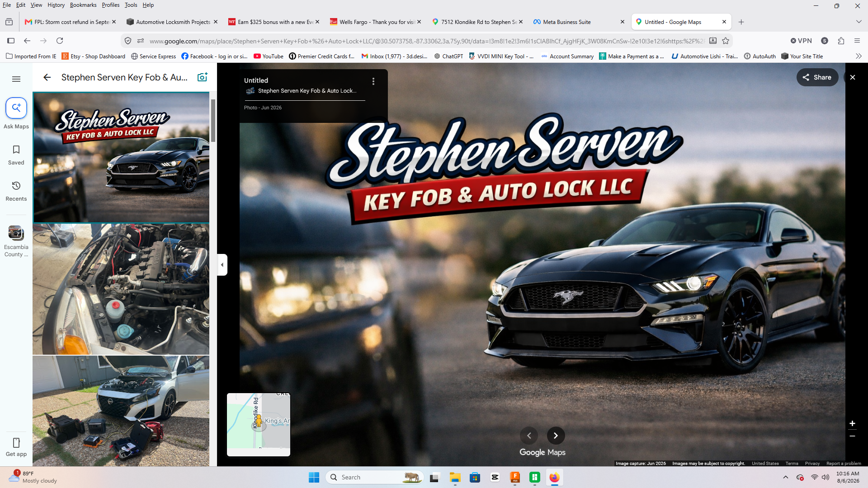Open the Escambia County recent item
This screenshot has width=868, height=488.
[x=16, y=241]
